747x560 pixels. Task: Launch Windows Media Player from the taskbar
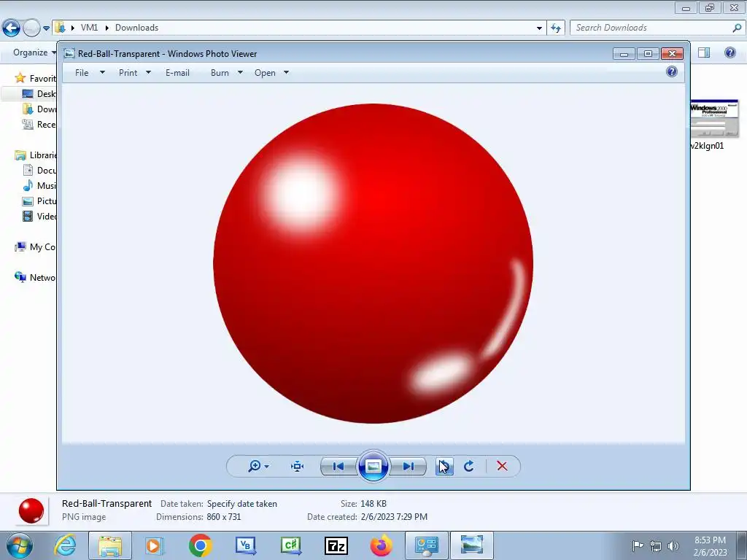point(155,545)
